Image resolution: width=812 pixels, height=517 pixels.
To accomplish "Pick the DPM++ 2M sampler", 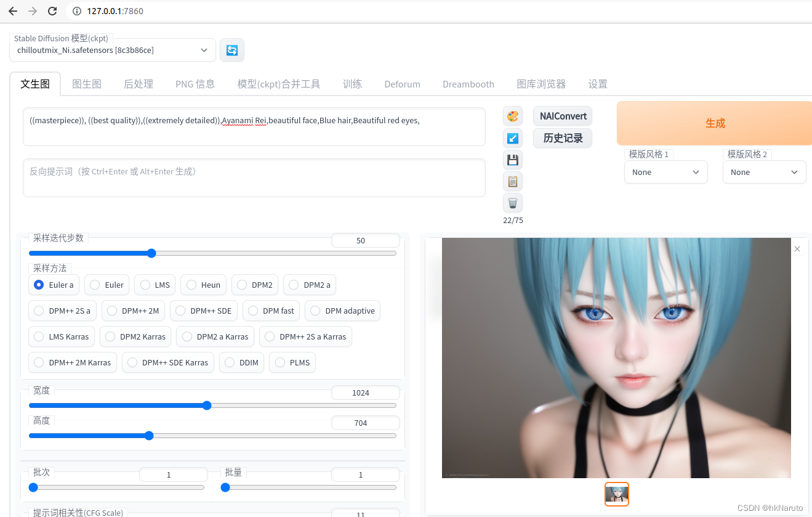I will (x=134, y=311).
